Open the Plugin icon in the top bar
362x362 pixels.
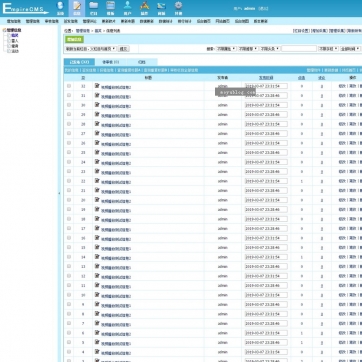pos(144,8)
